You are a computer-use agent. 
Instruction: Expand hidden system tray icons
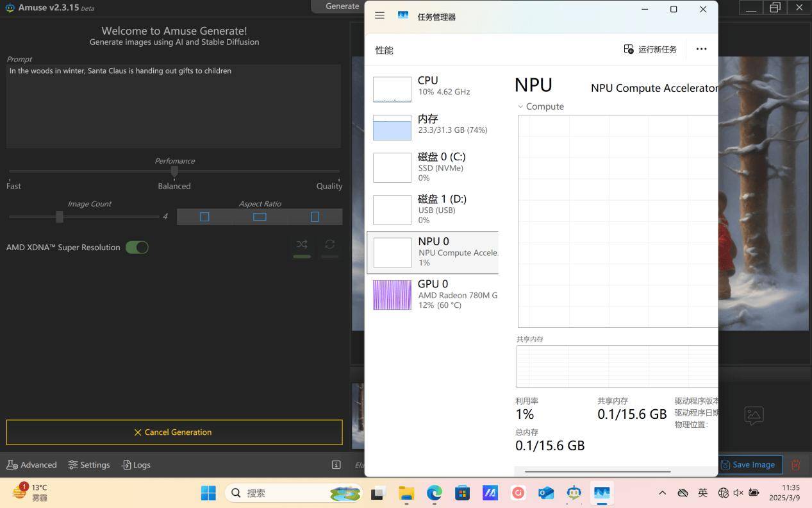click(662, 493)
